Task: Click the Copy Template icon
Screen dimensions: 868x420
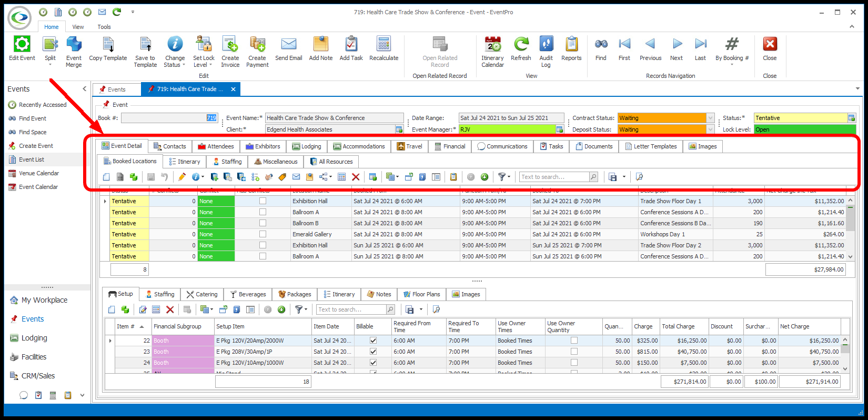Action: click(108, 44)
